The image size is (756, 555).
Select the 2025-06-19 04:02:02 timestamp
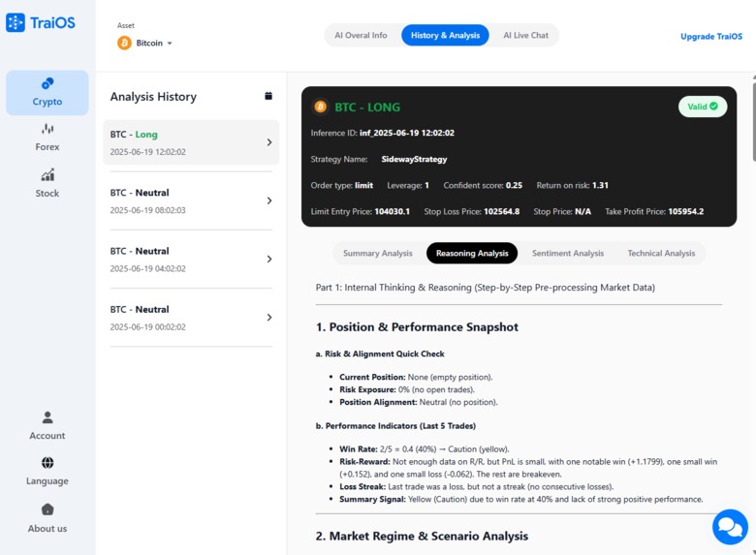(147, 268)
